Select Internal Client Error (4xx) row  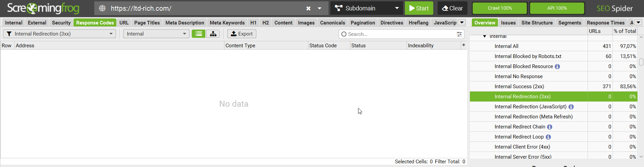click(553, 147)
